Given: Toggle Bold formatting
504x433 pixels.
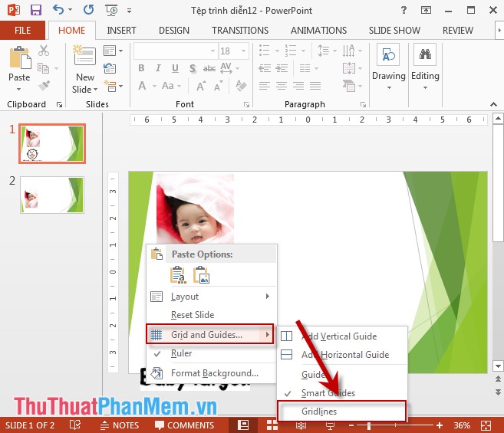Looking at the screenshot, I should (x=141, y=68).
